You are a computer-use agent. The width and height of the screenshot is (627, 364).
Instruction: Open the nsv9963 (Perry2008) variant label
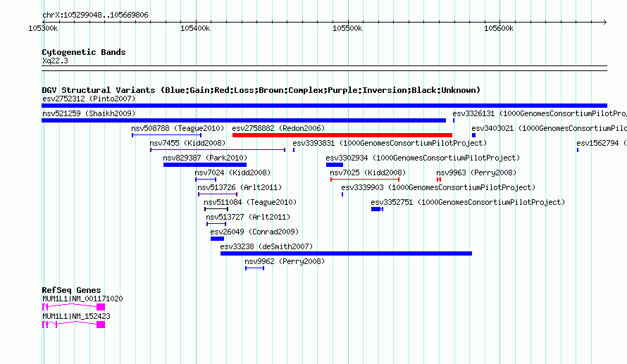tap(476, 172)
